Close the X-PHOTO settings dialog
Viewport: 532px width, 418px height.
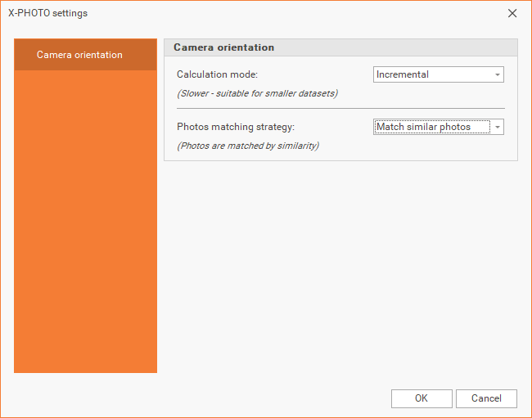coord(512,13)
